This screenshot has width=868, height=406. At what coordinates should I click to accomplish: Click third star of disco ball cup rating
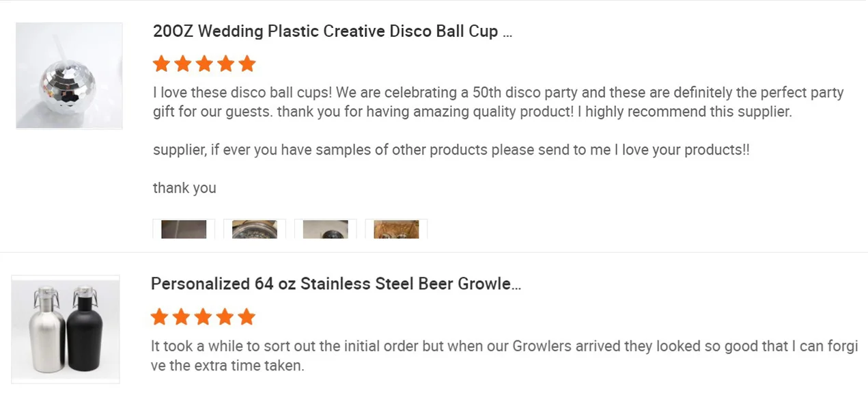pyautogui.click(x=204, y=64)
